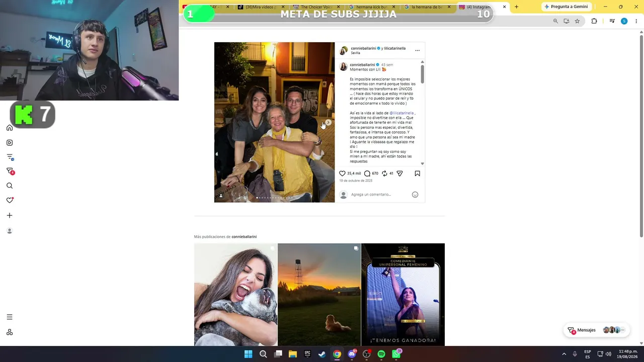Open direct messages icon with red badge
This screenshot has width=644, height=362.
10,171
